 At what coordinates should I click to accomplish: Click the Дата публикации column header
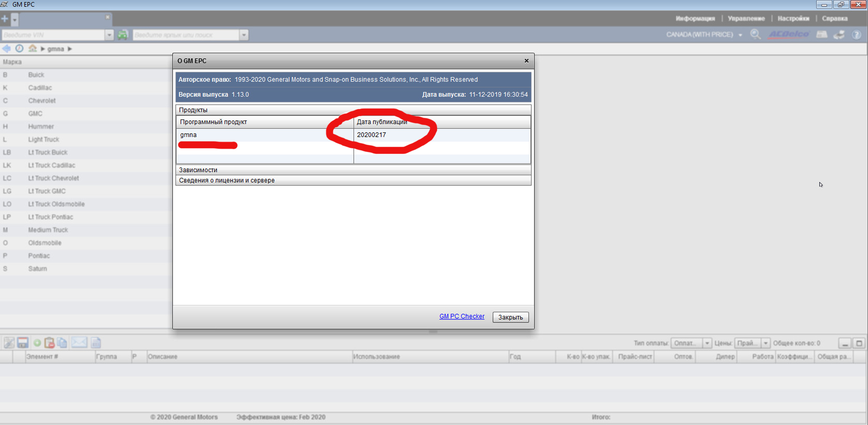(x=442, y=122)
